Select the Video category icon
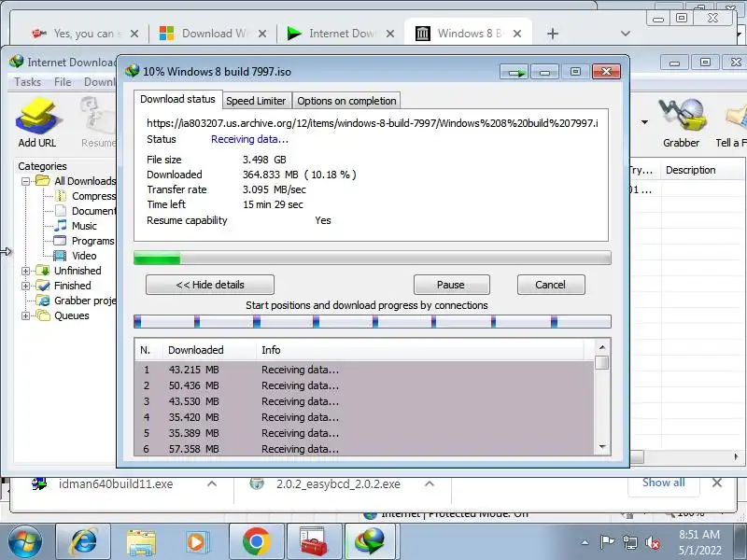747x560 pixels. 60,256
